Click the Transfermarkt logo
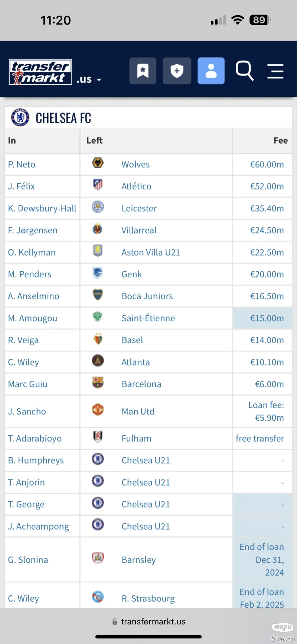This screenshot has height=644, width=297. coord(40,72)
